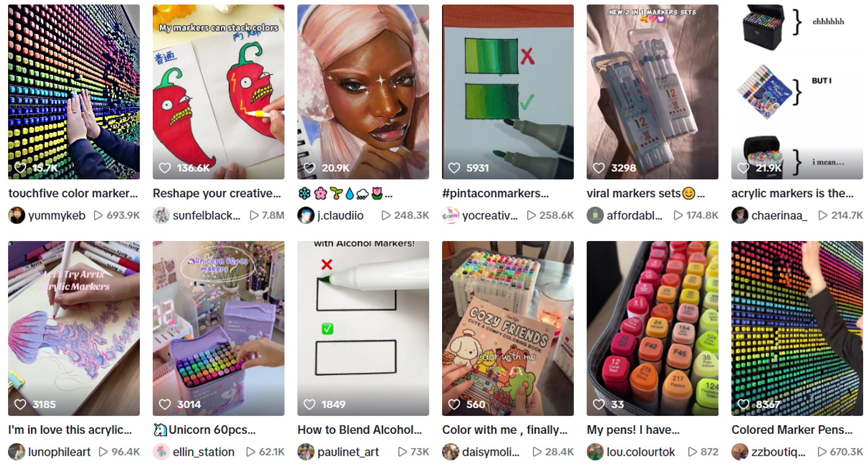Like the viral markers sets video
This screenshot has width=868, height=471.
coord(599,168)
